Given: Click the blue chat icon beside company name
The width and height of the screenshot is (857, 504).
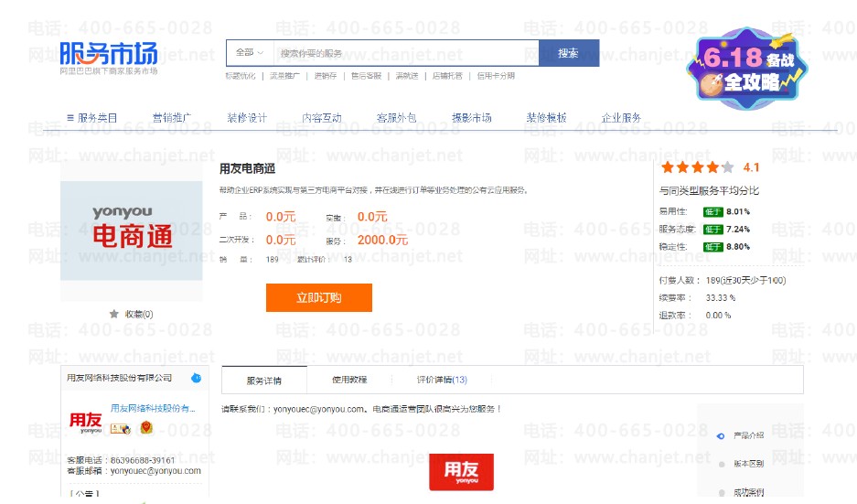Looking at the screenshot, I should coord(197,378).
